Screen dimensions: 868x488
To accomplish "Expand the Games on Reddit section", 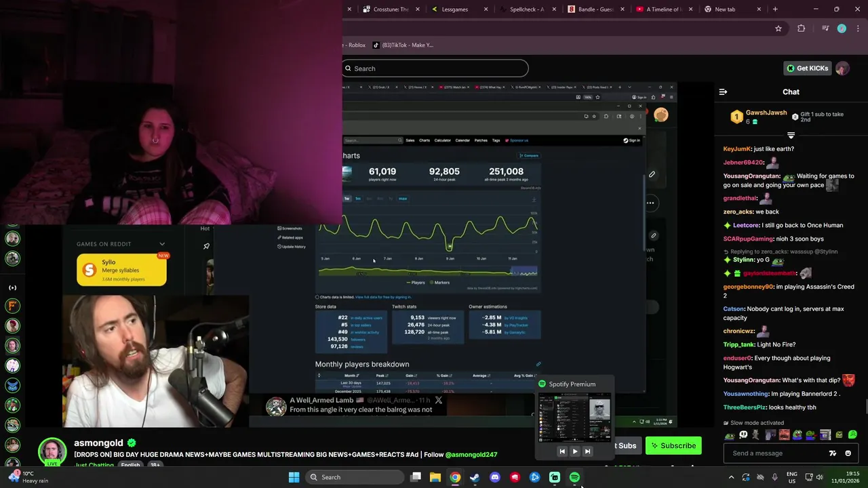I will pyautogui.click(x=162, y=244).
